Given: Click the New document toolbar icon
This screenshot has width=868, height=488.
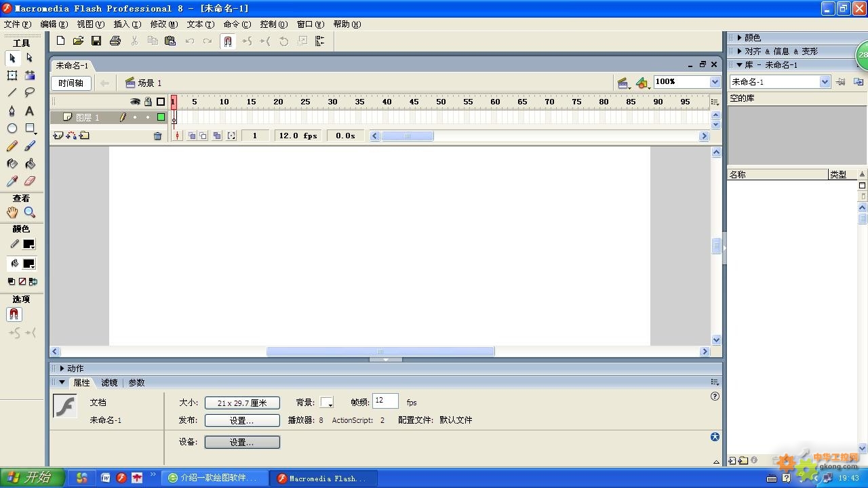Looking at the screenshot, I should [60, 41].
